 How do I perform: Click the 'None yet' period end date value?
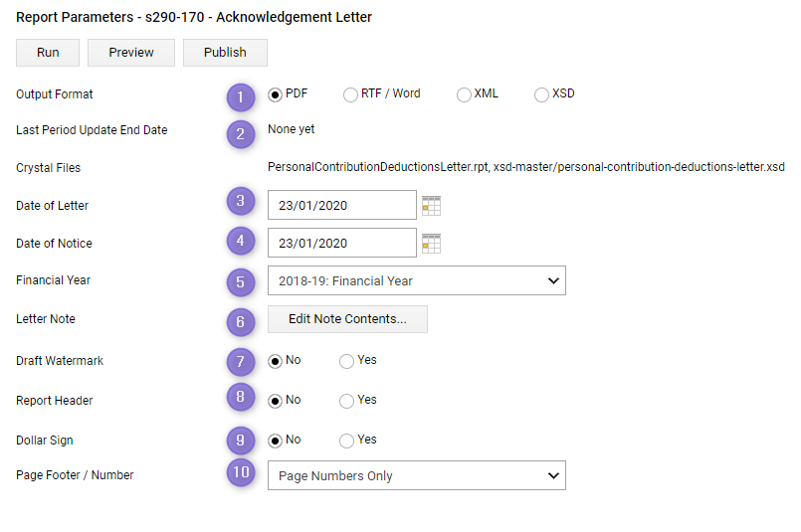292,129
